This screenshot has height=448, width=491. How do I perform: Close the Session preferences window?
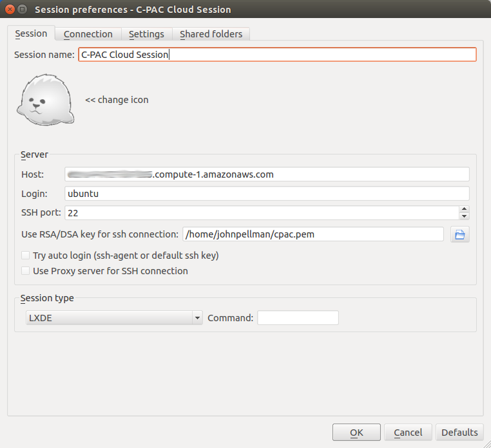[x=8, y=10]
